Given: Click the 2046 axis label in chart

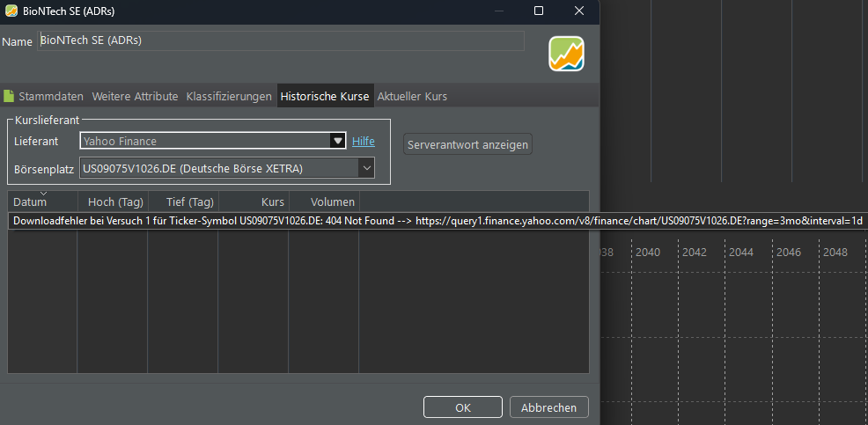Looking at the screenshot, I should tap(788, 253).
